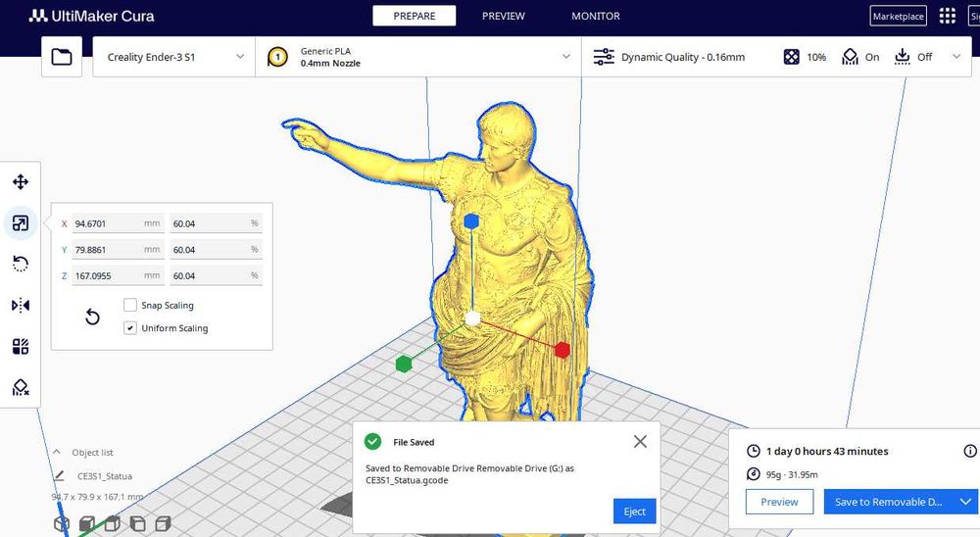Click the Preview button

(x=779, y=502)
